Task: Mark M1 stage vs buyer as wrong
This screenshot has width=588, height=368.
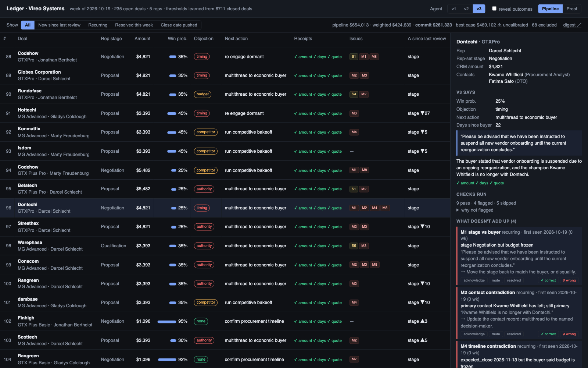Action: tap(569, 280)
